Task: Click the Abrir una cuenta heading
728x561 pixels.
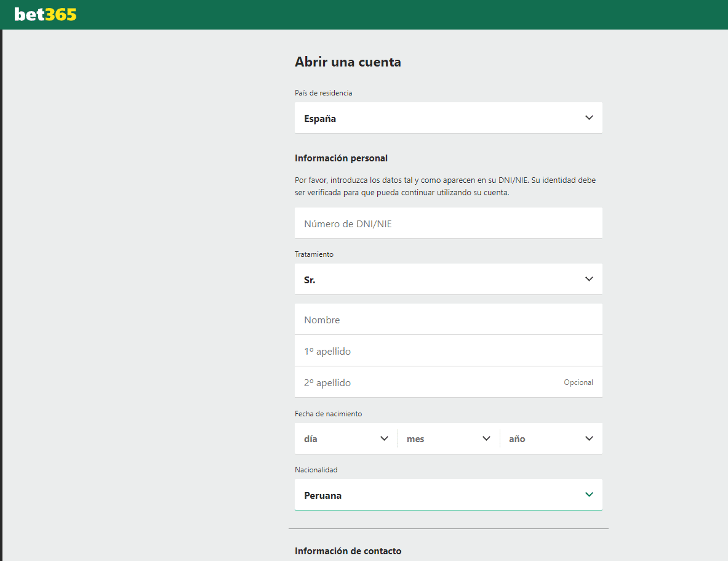Action: (x=348, y=62)
